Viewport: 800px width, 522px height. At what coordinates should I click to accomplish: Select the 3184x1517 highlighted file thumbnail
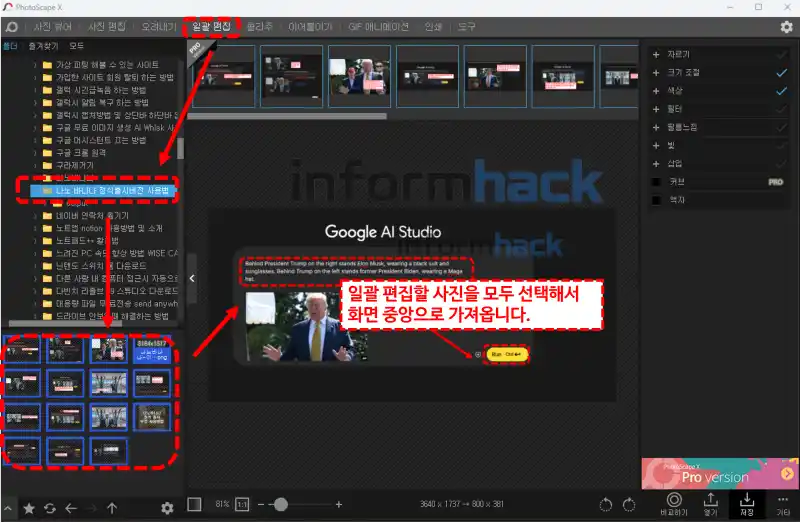click(x=152, y=350)
